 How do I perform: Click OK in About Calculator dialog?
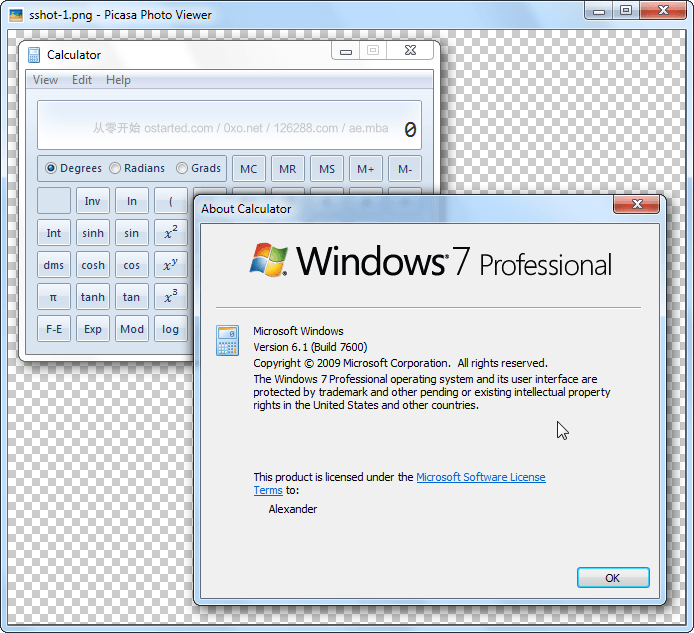pyautogui.click(x=613, y=578)
